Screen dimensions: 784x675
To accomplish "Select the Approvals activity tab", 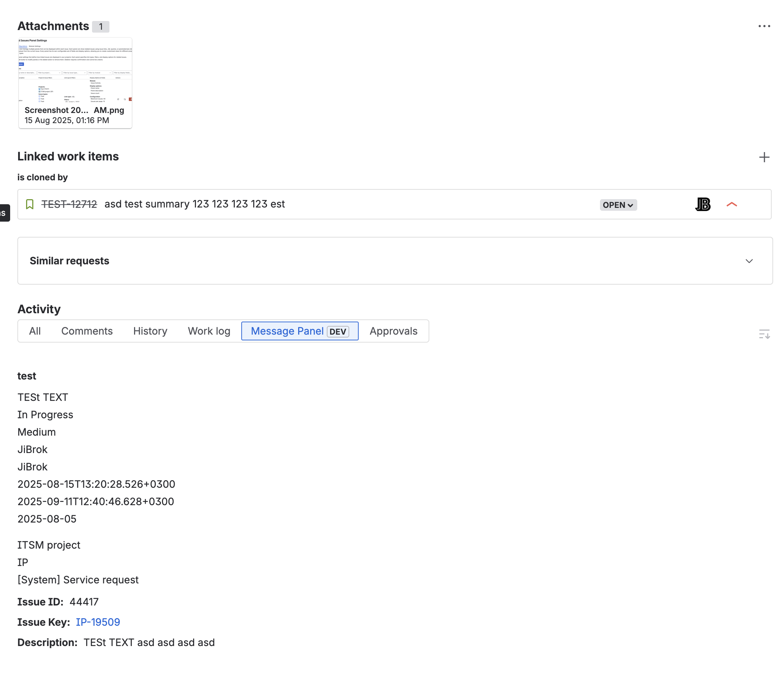I will (x=393, y=331).
